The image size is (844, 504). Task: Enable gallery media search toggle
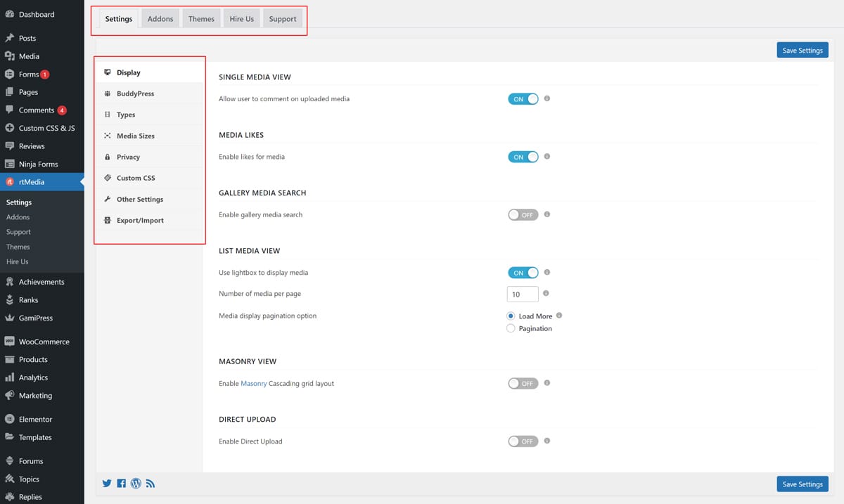523,214
